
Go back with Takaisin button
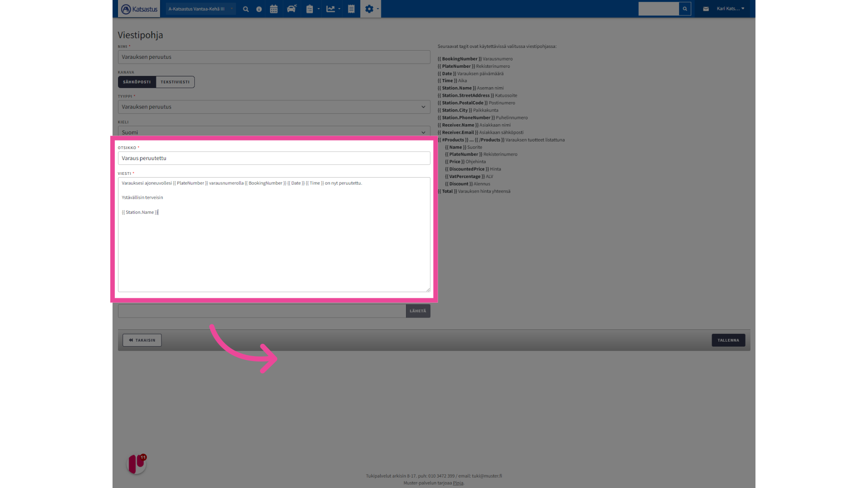click(142, 340)
